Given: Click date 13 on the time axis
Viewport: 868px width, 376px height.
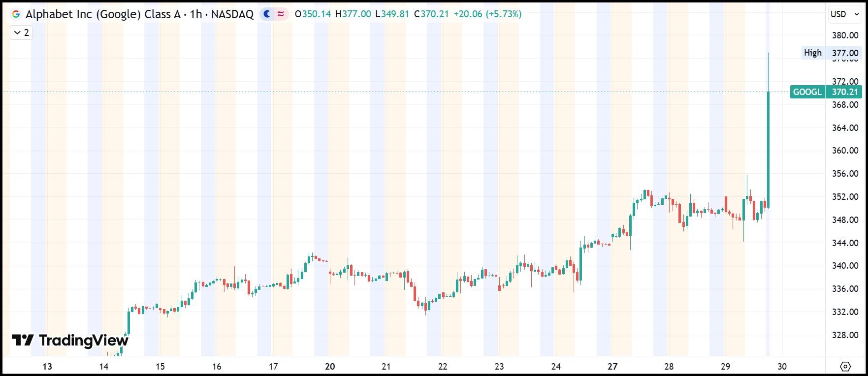Looking at the screenshot, I should (47, 366).
